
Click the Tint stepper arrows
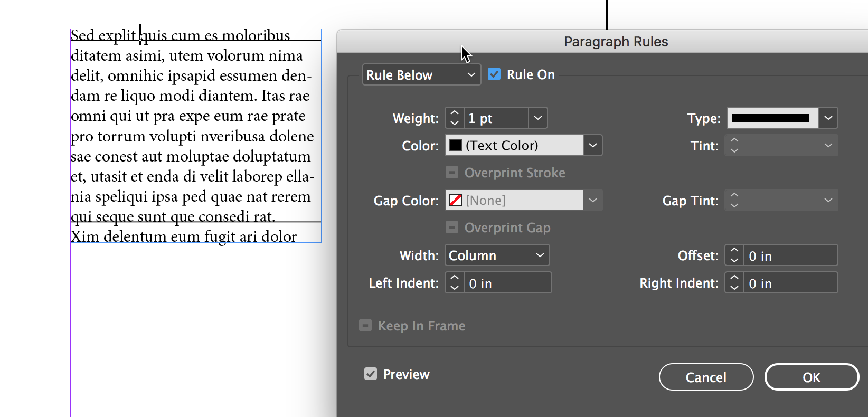(x=734, y=146)
